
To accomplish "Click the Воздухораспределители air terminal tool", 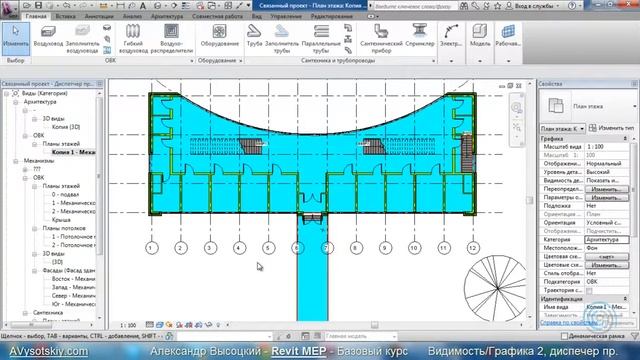I will tap(171, 39).
